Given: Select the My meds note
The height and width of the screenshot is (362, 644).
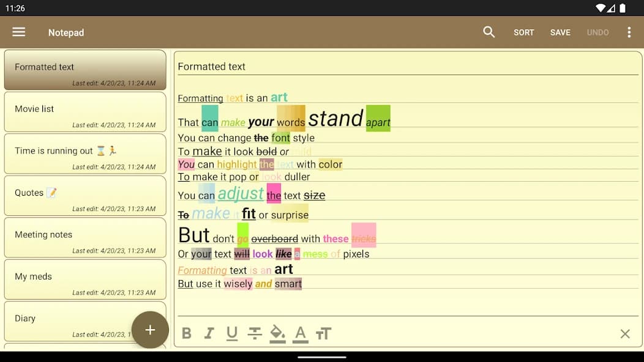Looking at the screenshot, I should [x=85, y=279].
